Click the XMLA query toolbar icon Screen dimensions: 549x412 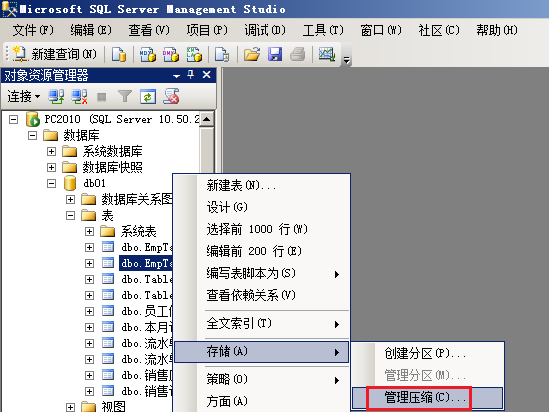(x=194, y=54)
